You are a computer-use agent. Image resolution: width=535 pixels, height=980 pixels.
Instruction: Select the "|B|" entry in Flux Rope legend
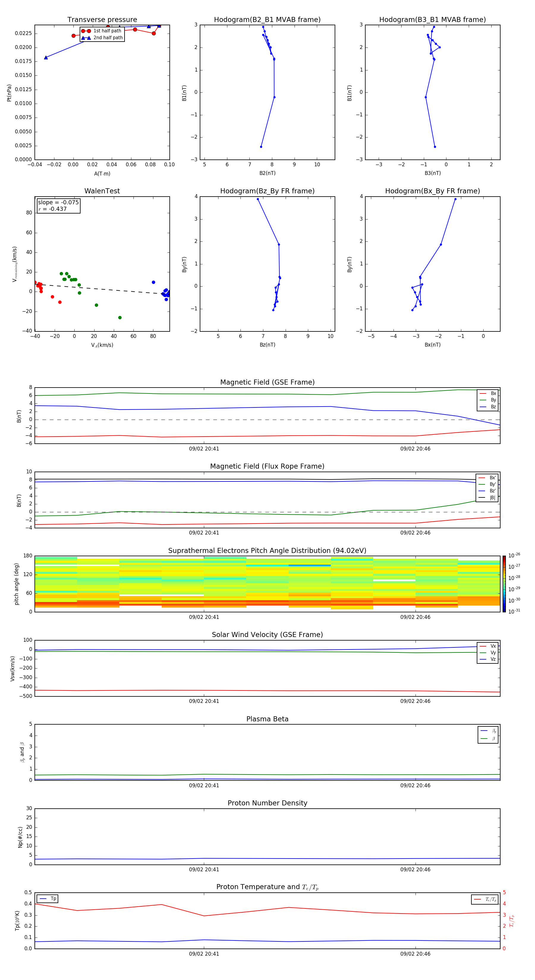487,498
